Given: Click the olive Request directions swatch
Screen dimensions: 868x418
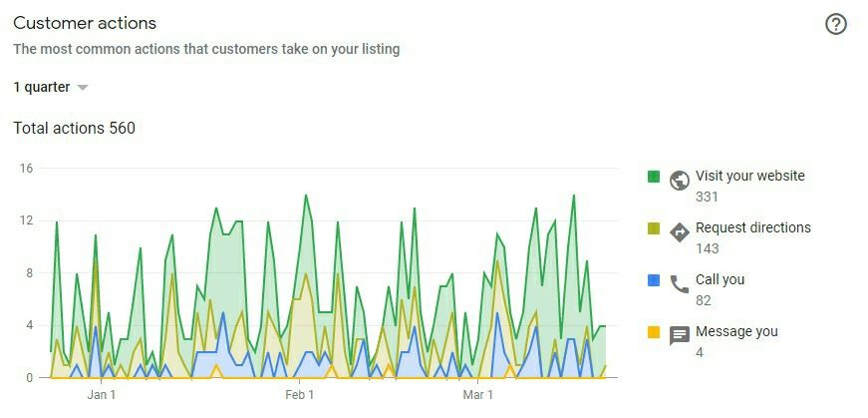Looking at the screenshot, I should [654, 228].
